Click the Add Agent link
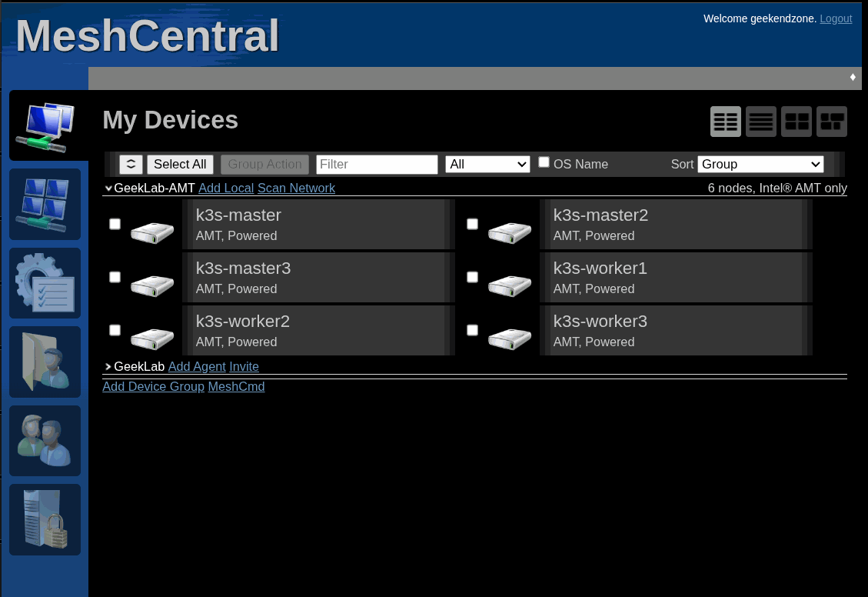Viewport: 868px width, 597px height. pos(197,367)
